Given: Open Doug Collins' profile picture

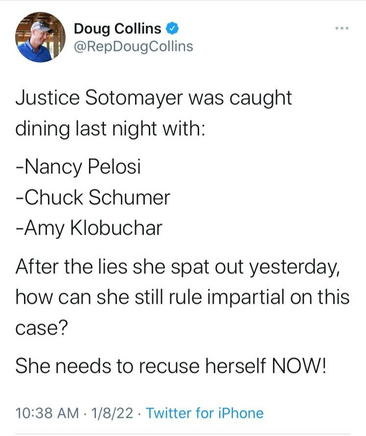Looking at the screenshot, I should (40, 37).
